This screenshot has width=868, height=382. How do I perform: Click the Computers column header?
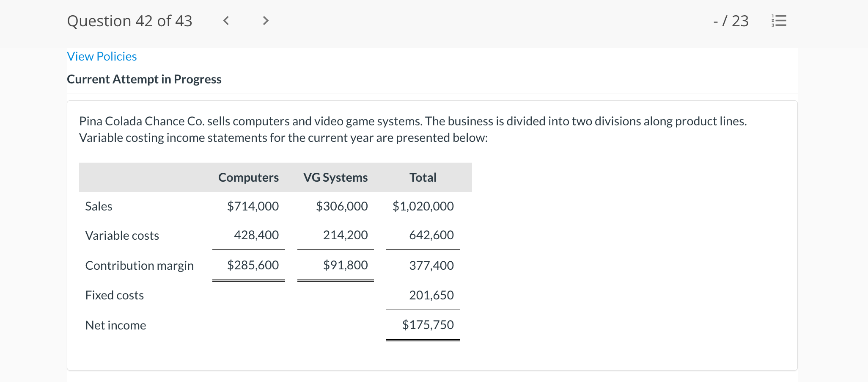(248, 177)
